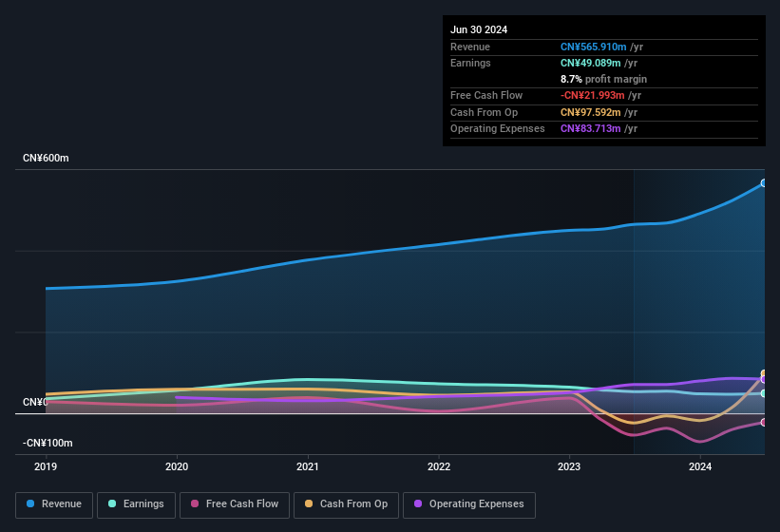
Task: Click the CN¥97.592m cash from op value
Action: (x=591, y=112)
